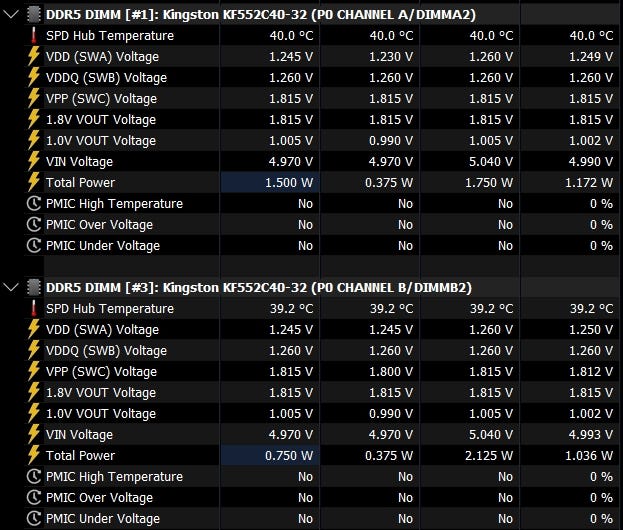The height and width of the screenshot is (530, 623).
Task: Select DIMM #1 VPP (SWC) Voltage label
Action: [101, 99]
